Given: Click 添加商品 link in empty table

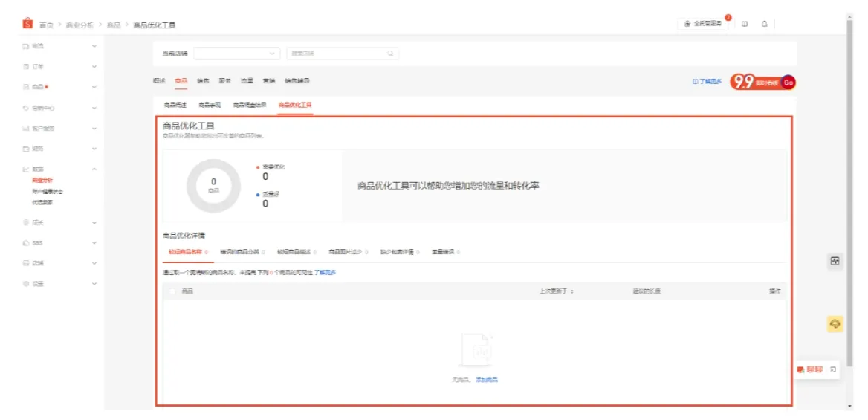Looking at the screenshot, I should [488, 380].
